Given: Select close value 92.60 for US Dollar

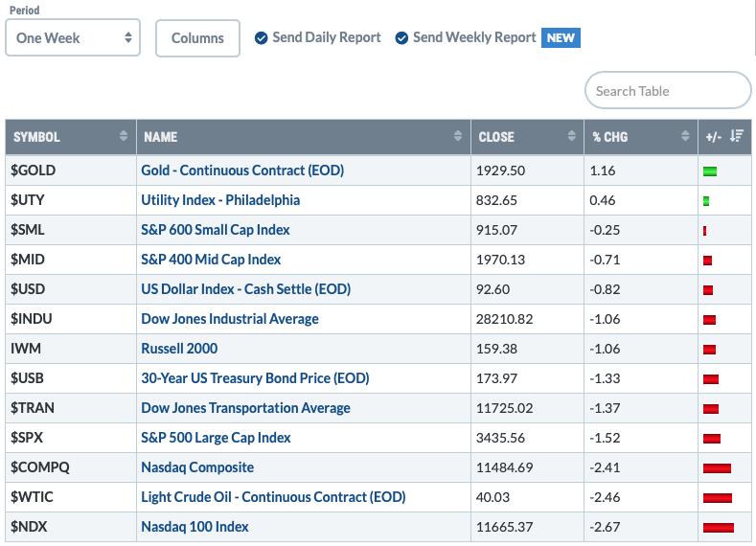Looking at the screenshot, I should coord(493,289).
